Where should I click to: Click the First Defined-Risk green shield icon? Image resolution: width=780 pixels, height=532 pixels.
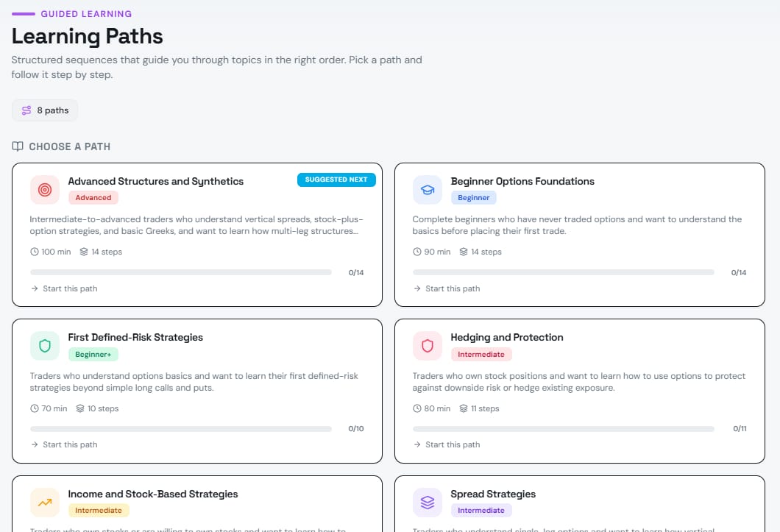click(45, 346)
